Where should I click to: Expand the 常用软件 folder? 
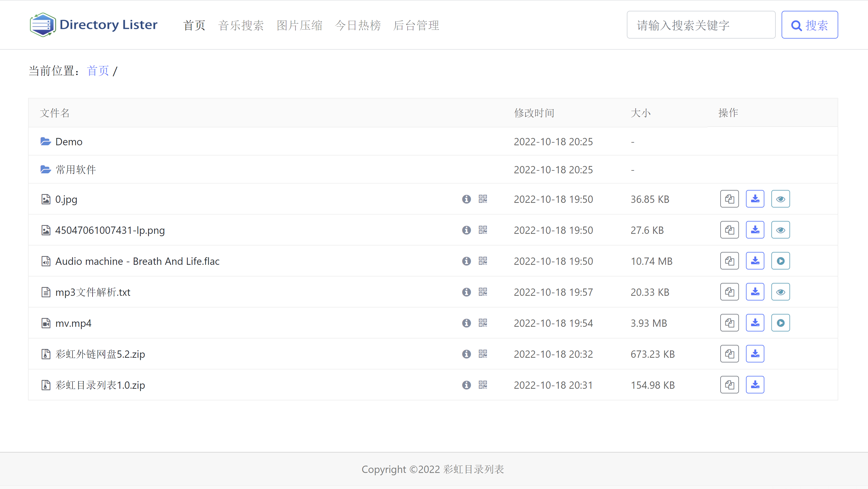pyautogui.click(x=74, y=170)
